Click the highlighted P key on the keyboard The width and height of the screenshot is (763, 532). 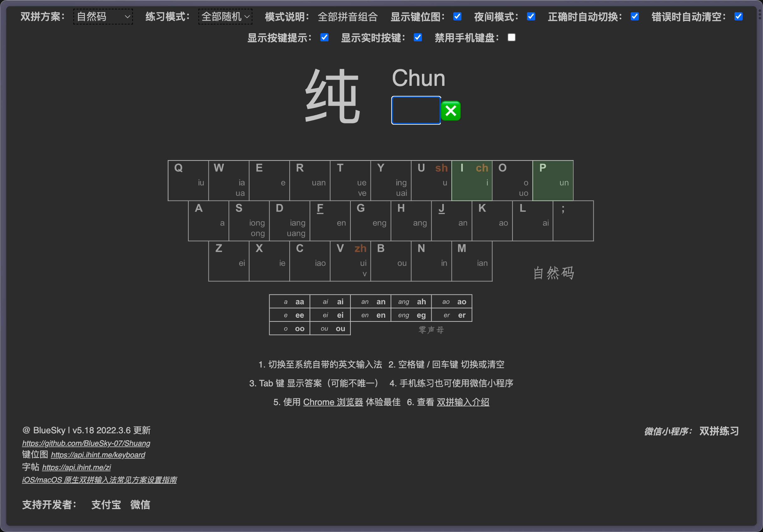(553, 180)
